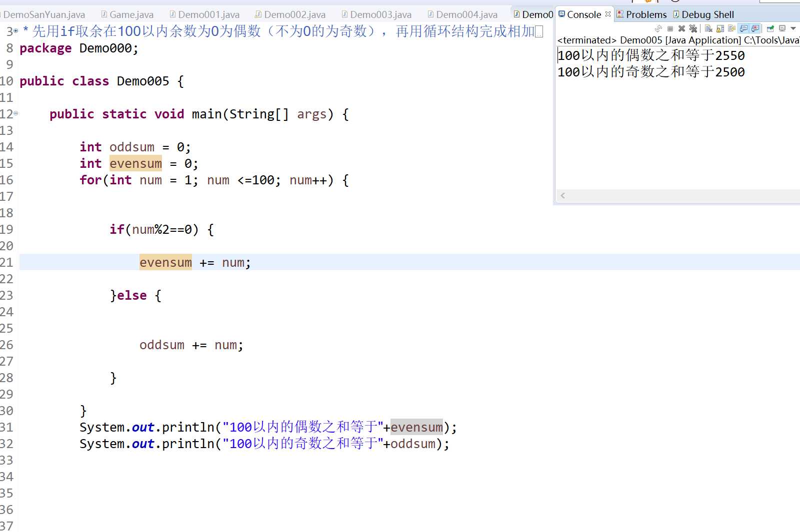Toggle the Word Wrap icon in Console
The height and width of the screenshot is (532, 800).
tap(731, 28)
